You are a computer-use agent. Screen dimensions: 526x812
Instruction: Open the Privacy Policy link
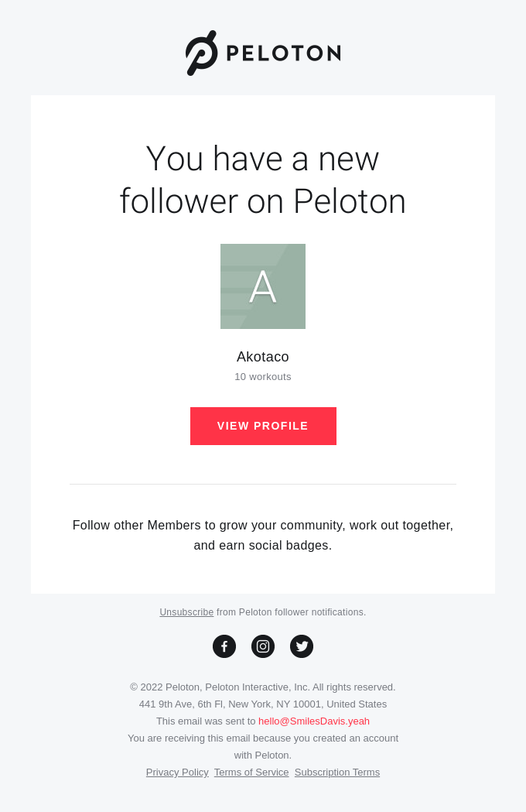(177, 773)
